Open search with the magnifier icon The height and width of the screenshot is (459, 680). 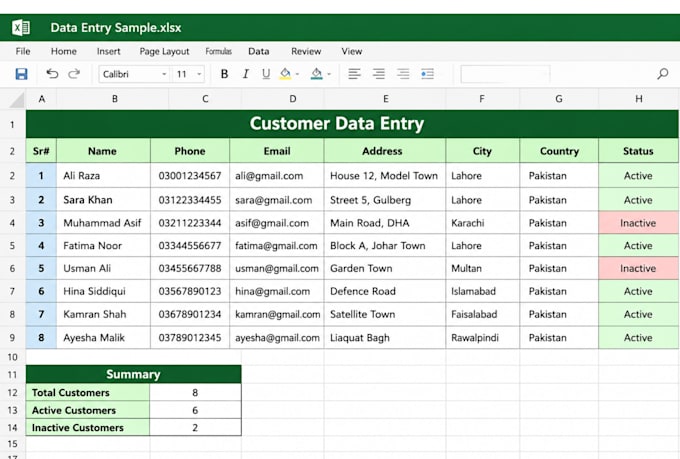tap(662, 74)
